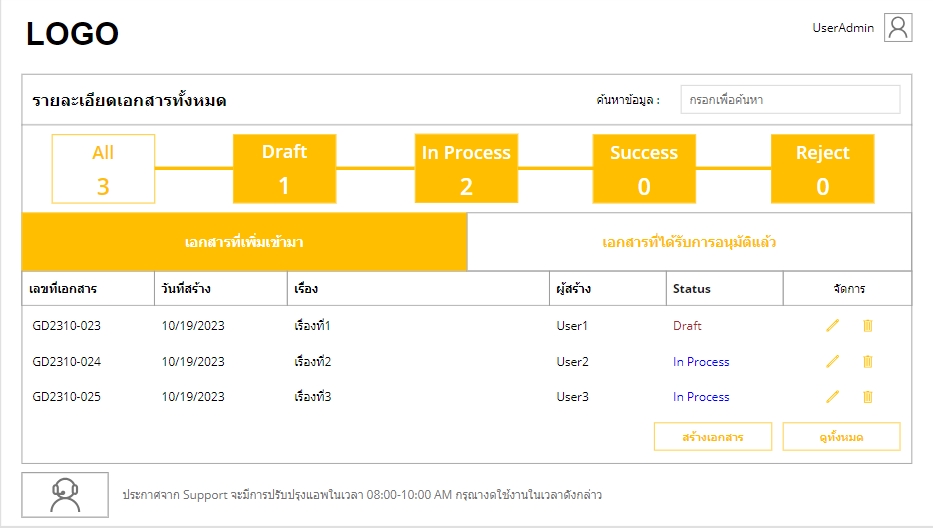Click the LOGO in the header

pyautogui.click(x=73, y=33)
